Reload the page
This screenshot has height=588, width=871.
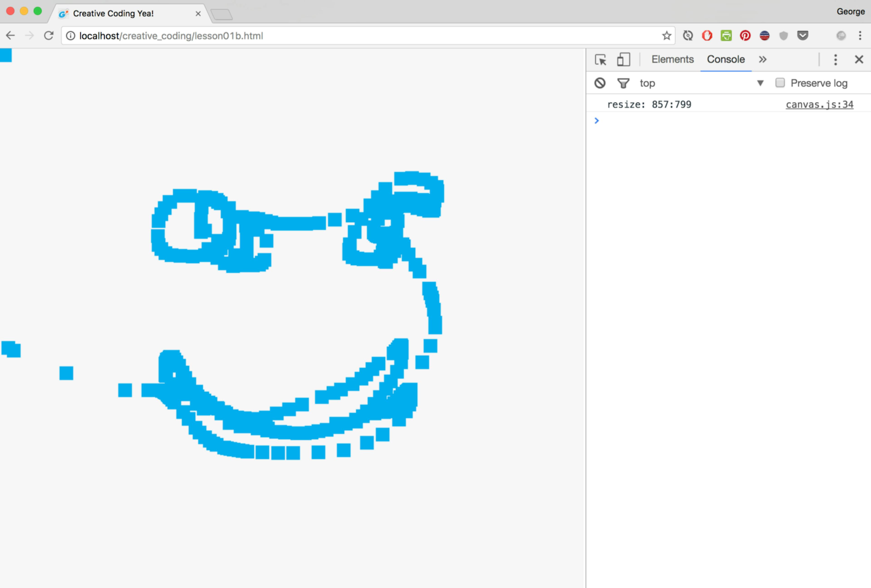point(49,36)
